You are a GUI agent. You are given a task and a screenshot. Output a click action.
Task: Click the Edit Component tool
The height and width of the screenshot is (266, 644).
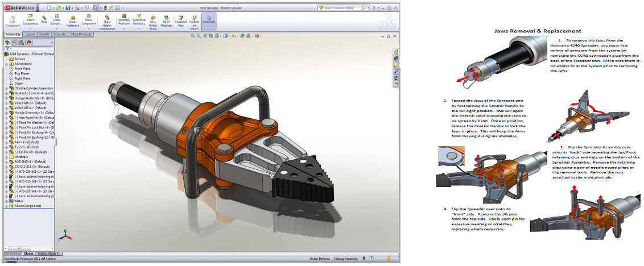click(13, 22)
